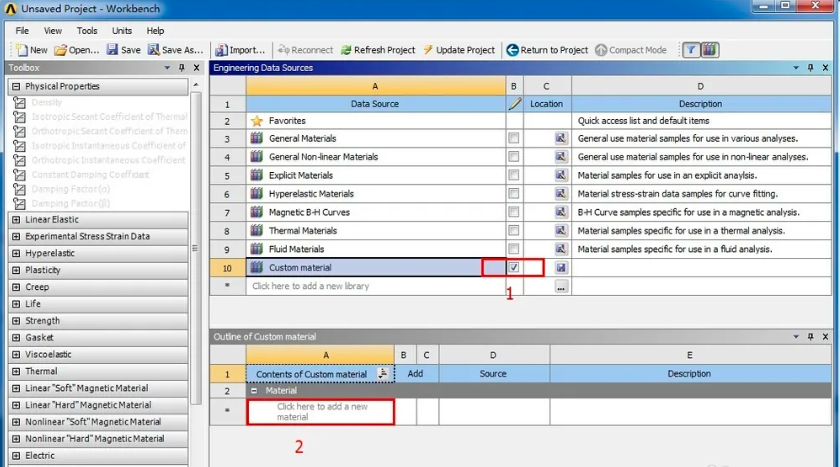Expand the Creep group
Viewport: 840px width, 467px height.
pyautogui.click(x=16, y=287)
